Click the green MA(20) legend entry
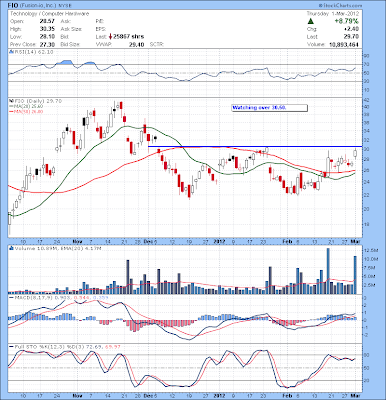The height and width of the screenshot is (400, 386). pyautogui.click(x=25, y=106)
